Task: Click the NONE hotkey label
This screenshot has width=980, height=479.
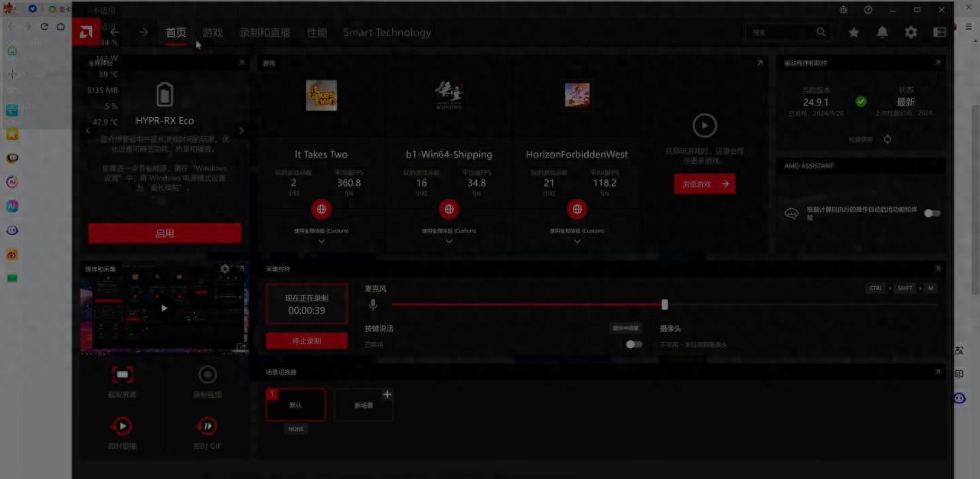Action: tap(296, 428)
